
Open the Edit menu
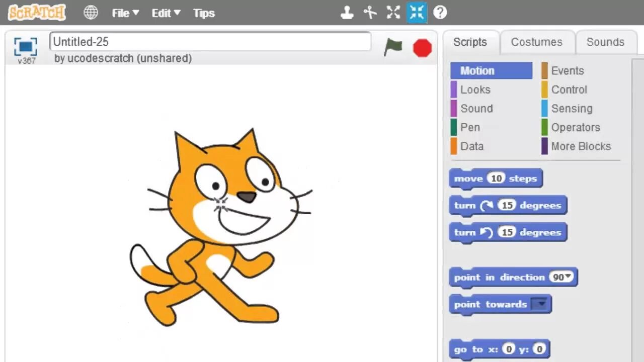pos(166,13)
